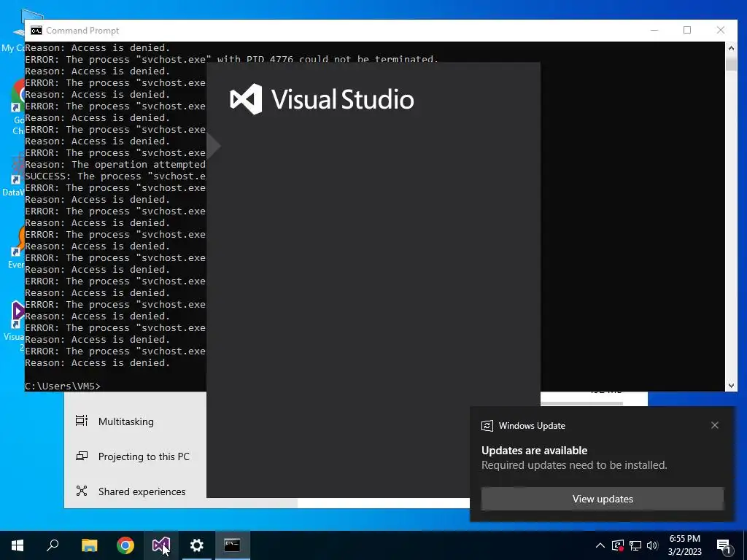The width and height of the screenshot is (747, 560).
Task: Click the SUCCESS: The process line
Action: coord(115,176)
